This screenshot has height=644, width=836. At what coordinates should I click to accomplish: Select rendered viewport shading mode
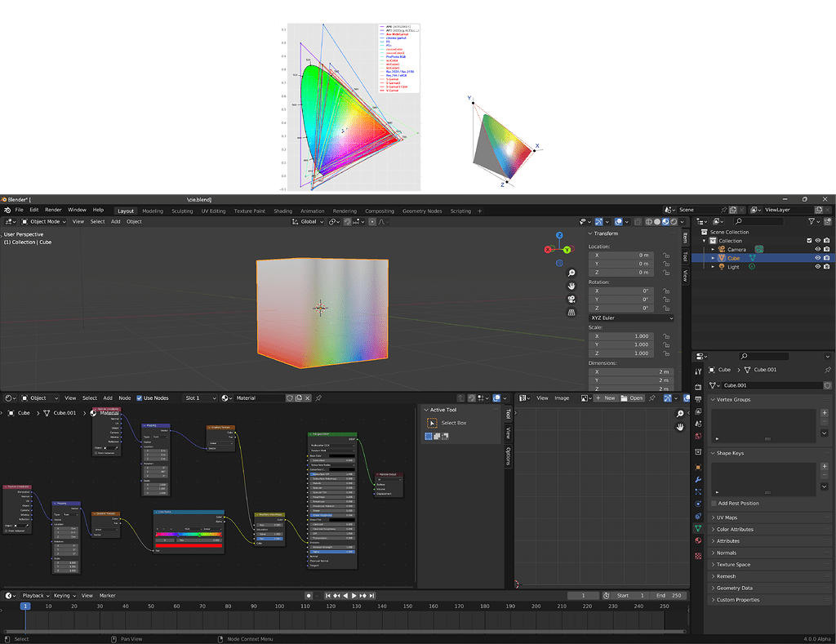pyautogui.click(x=674, y=222)
